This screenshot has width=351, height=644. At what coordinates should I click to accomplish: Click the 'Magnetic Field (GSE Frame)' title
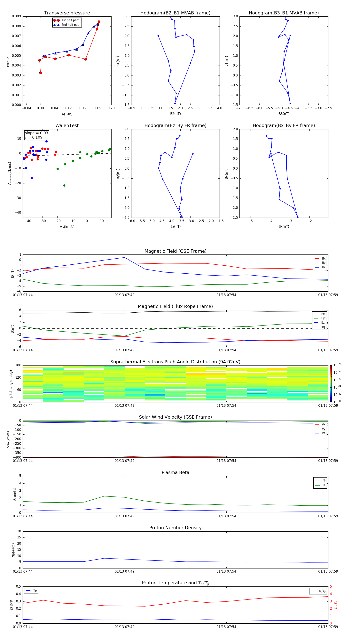click(175, 251)
